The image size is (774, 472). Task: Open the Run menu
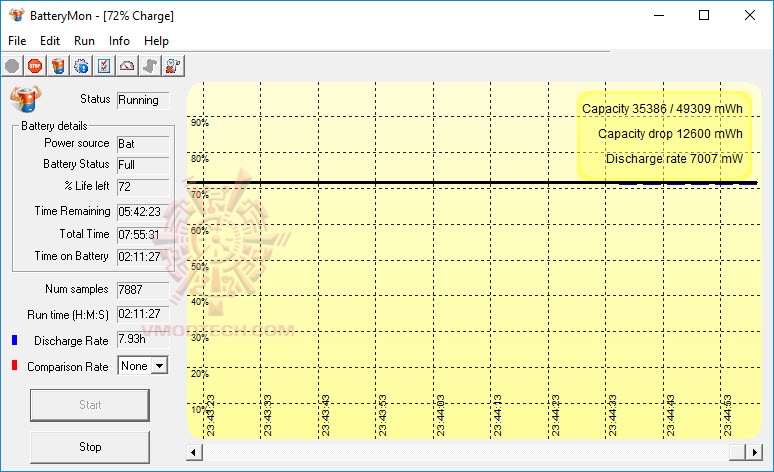click(x=84, y=40)
